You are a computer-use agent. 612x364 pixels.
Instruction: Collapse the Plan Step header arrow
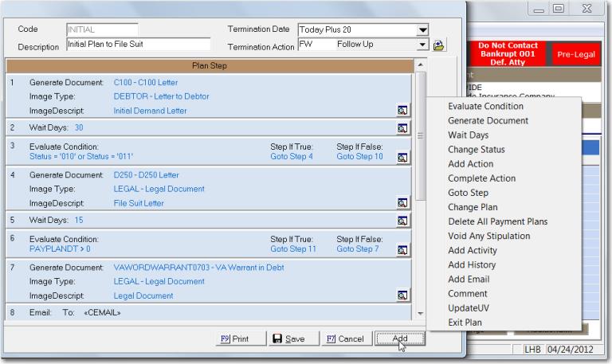tap(420, 65)
